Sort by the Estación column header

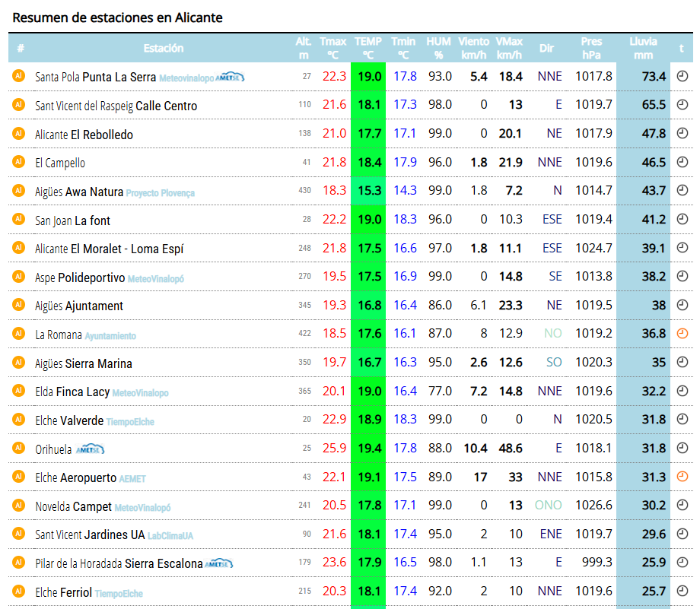[164, 48]
